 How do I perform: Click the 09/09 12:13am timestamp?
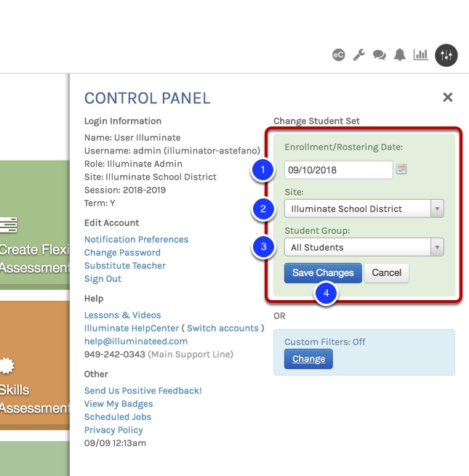point(115,443)
